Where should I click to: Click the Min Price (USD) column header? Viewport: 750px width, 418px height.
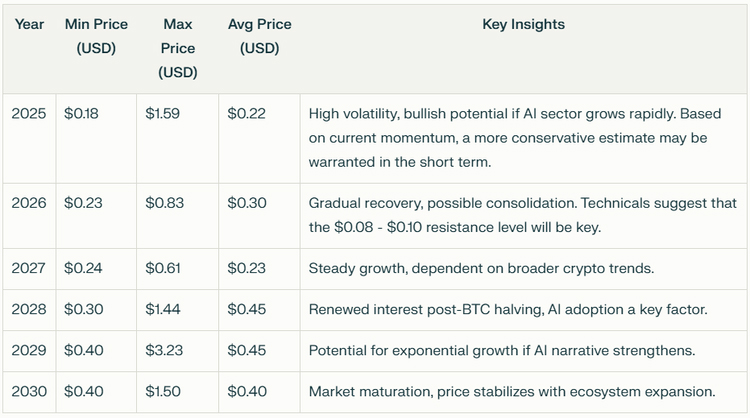pos(96,36)
